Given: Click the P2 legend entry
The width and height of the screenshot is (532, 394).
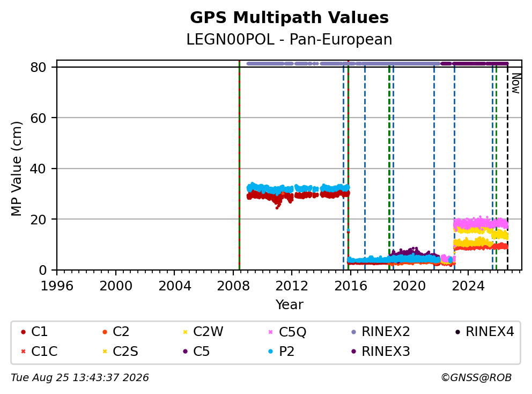Looking at the screenshot, I should click(x=281, y=351).
